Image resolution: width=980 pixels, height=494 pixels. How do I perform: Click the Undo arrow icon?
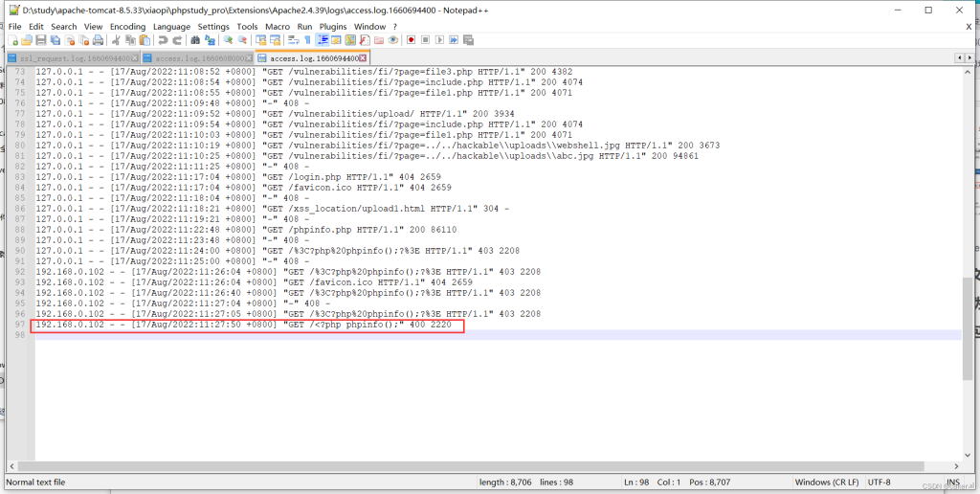(164, 40)
